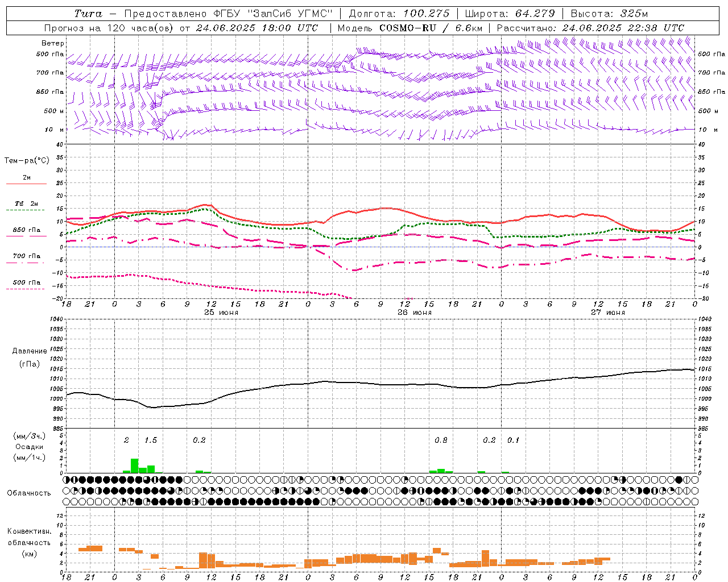Click the "0.1" three-hour precipitation value
Screen dimensions: 728x582
[513, 440]
